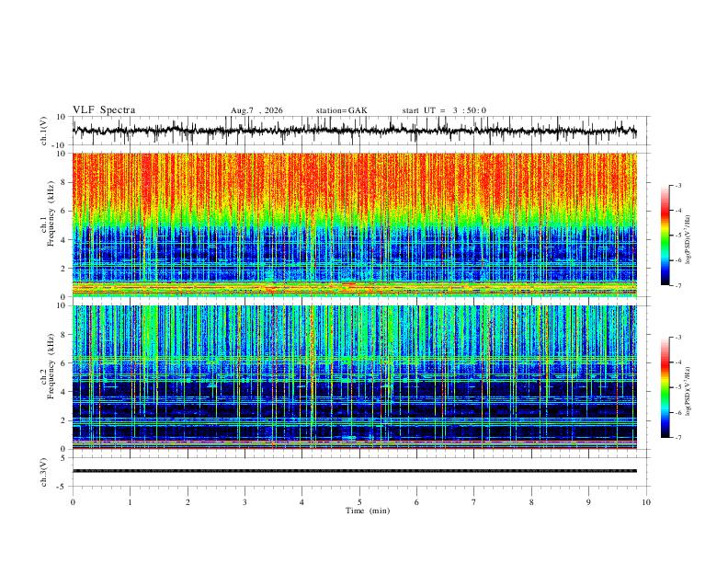The height and width of the screenshot is (563, 728).
Task: Click the 5 minute tick label
Action: (x=359, y=502)
